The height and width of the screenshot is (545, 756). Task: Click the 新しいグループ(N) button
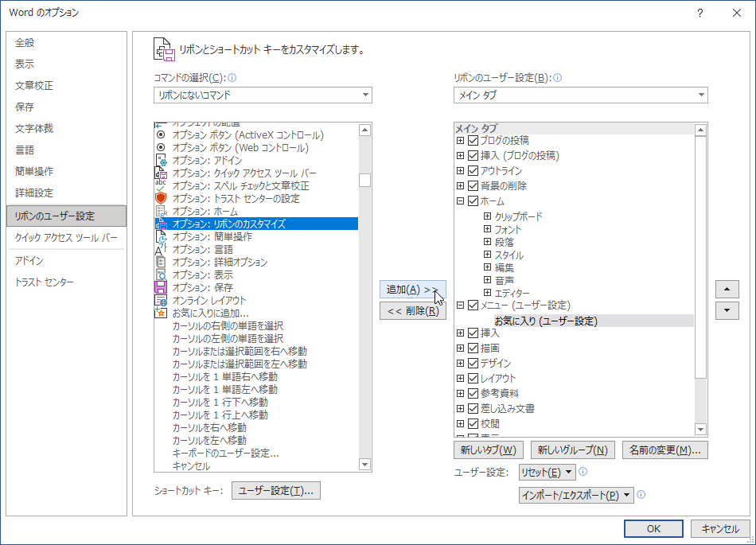click(x=572, y=450)
